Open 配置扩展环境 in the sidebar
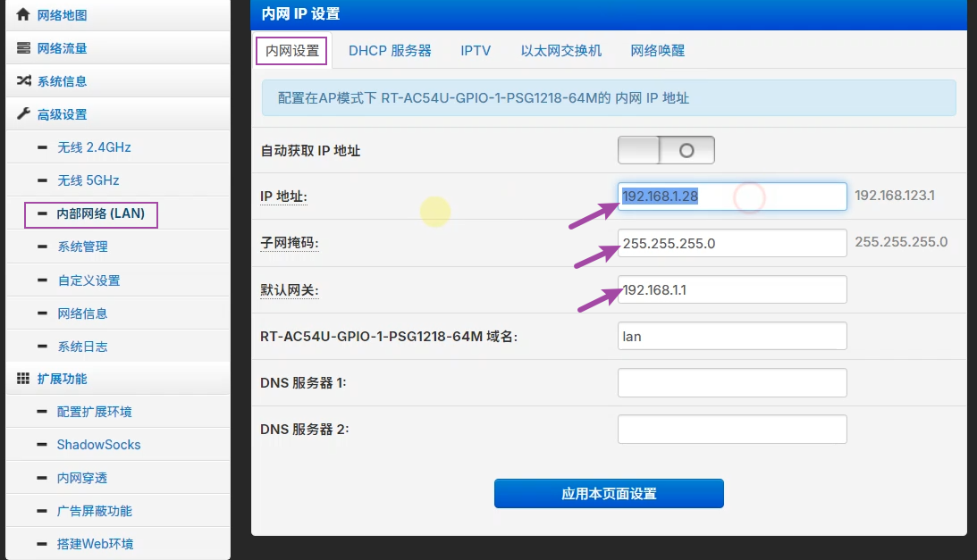The image size is (977, 560). [x=94, y=412]
